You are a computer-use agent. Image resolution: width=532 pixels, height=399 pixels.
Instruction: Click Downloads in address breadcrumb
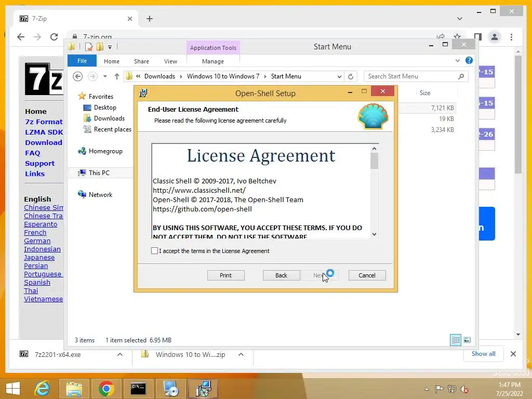[x=159, y=76]
